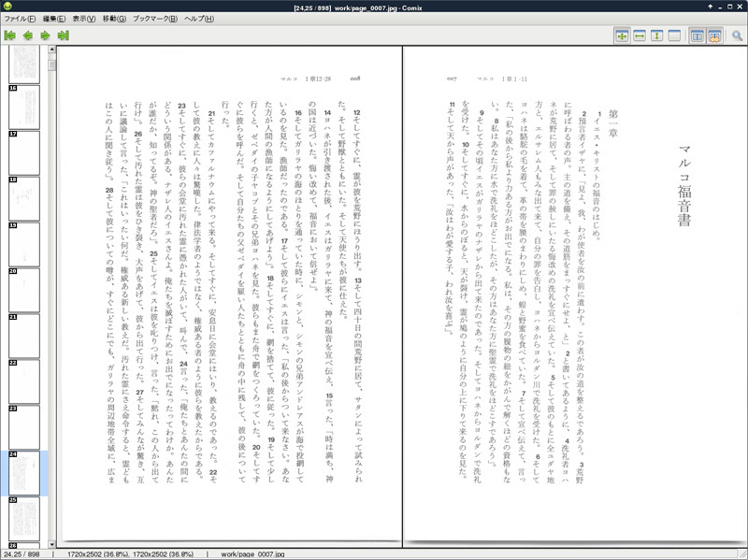Viewport: 748px width, 560px height.
Task: Jump to the last page
Action: (x=63, y=36)
